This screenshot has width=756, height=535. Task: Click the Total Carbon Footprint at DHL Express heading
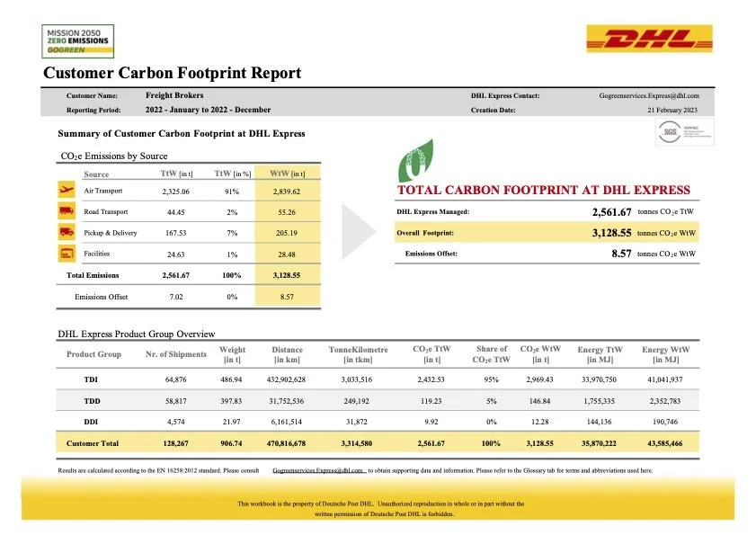(543, 190)
